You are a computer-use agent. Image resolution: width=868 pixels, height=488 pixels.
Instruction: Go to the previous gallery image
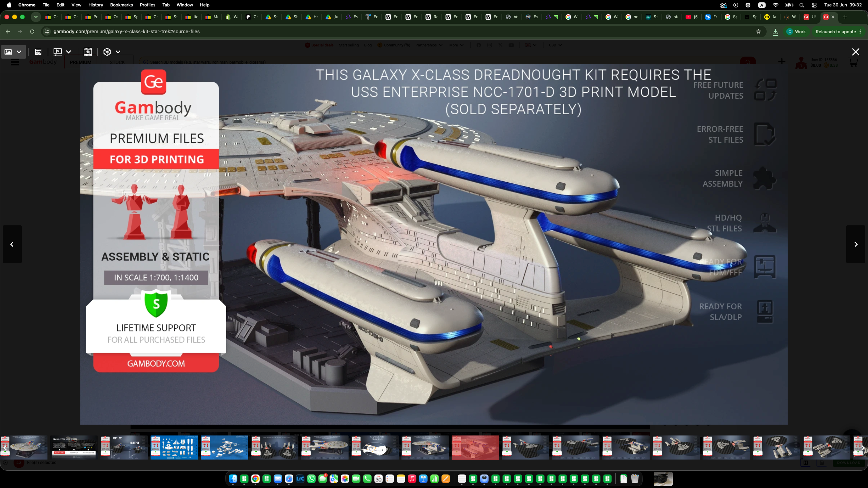pos(12,244)
